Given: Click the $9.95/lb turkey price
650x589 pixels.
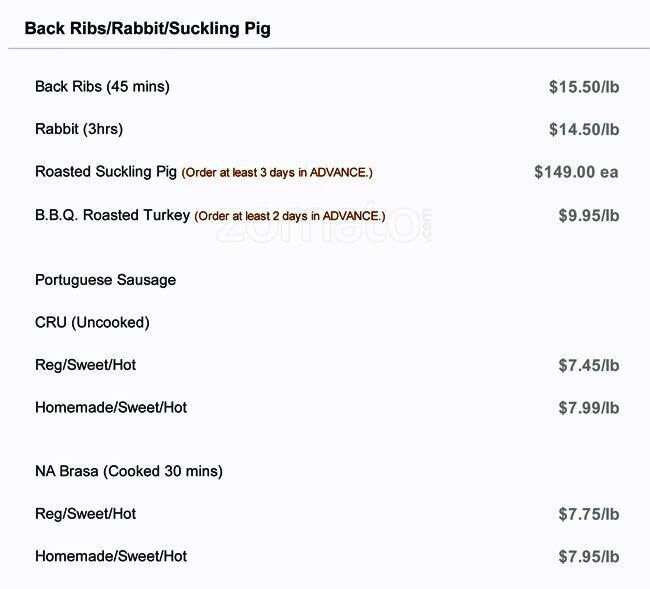Looking at the screenshot, I should tap(588, 215).
